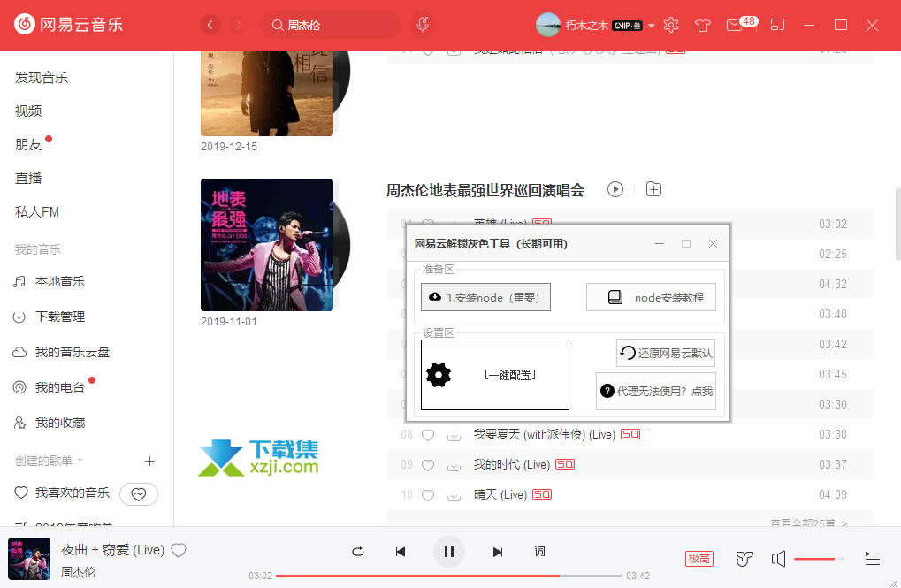
Task: Click the VIP badge beside username
Action: (627, 26)
